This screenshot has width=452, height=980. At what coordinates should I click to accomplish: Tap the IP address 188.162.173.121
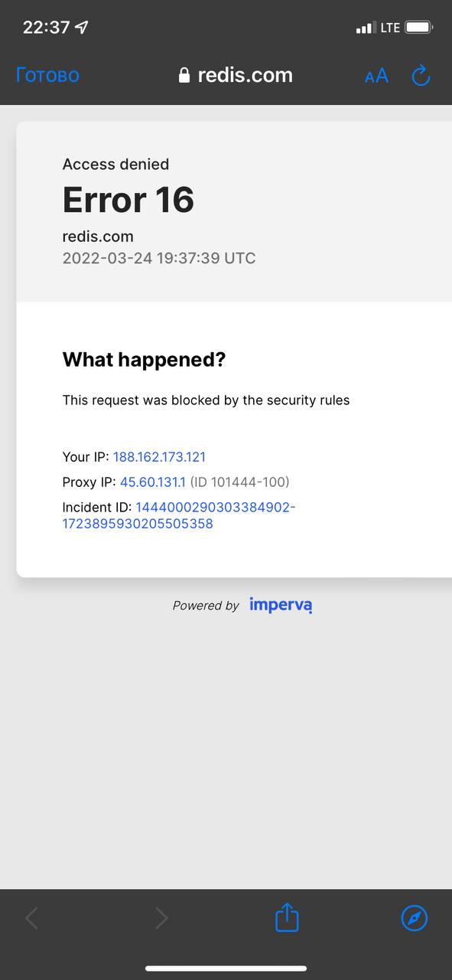pyautogui.click(x=159, y=457)
